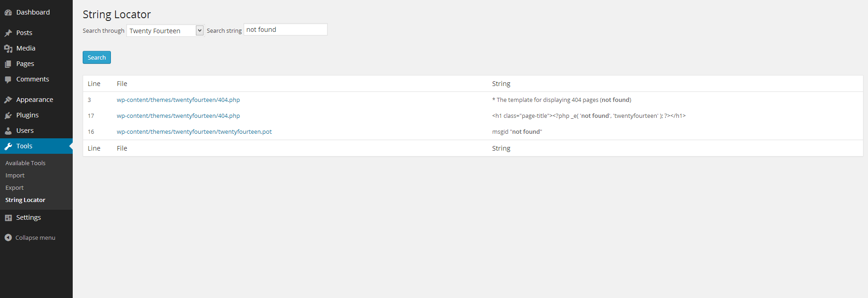
Task: Open Available Tools submenu item
Action: tap(25, 163)
